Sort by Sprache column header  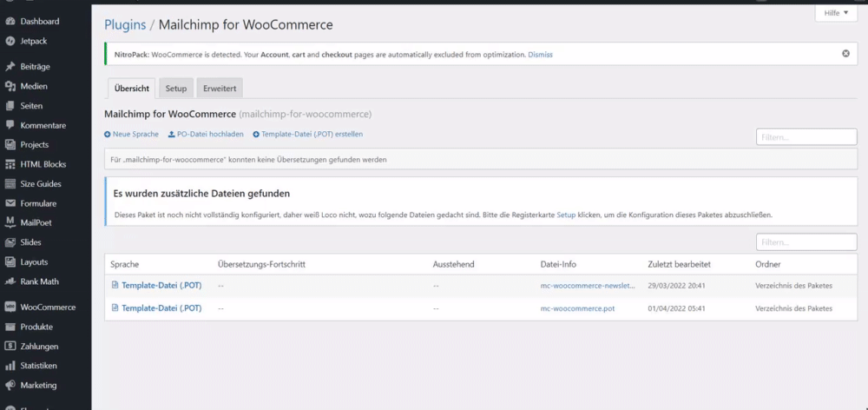(124, 264)
